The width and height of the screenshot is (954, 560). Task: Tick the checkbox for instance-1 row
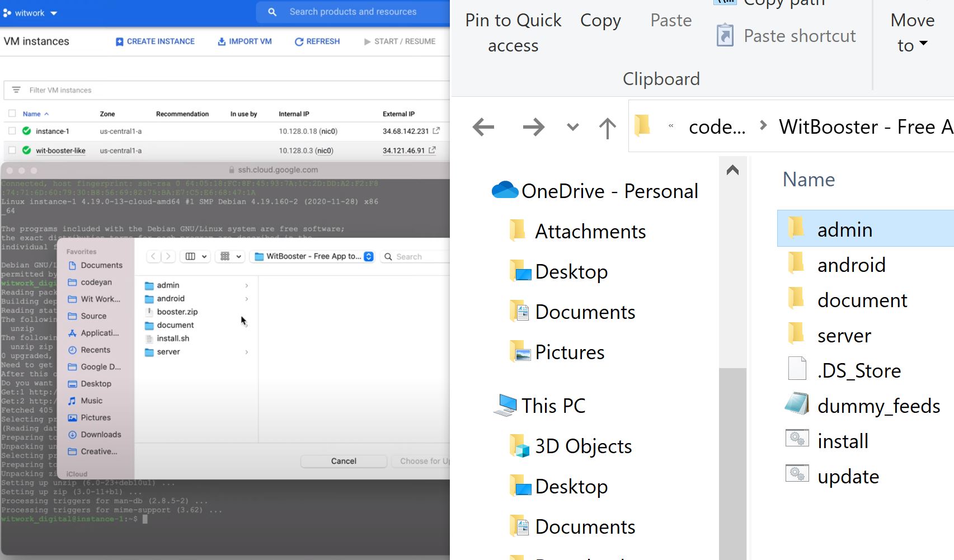click(x=12, y=131)
